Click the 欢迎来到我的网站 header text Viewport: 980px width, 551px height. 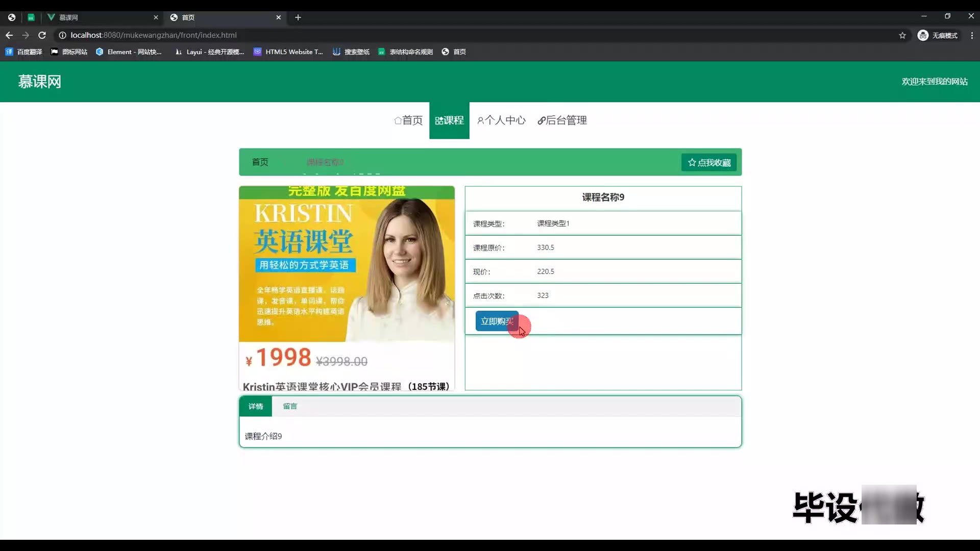coord(935,82)
